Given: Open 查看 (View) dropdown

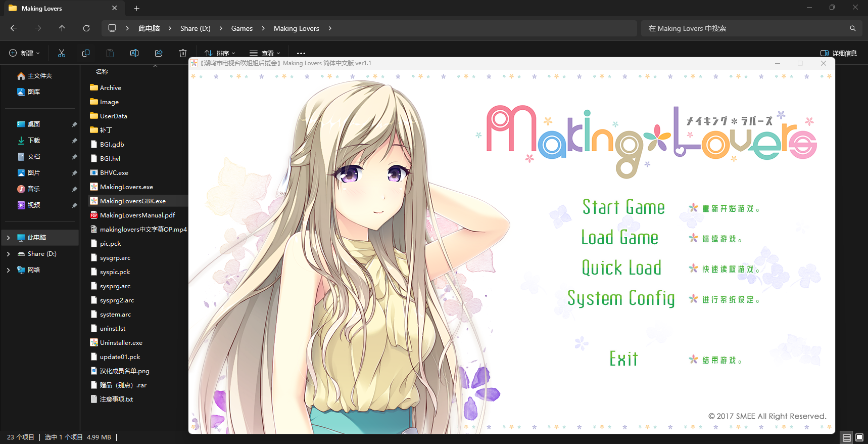Looking at the screenshot, I should point(265,53).
